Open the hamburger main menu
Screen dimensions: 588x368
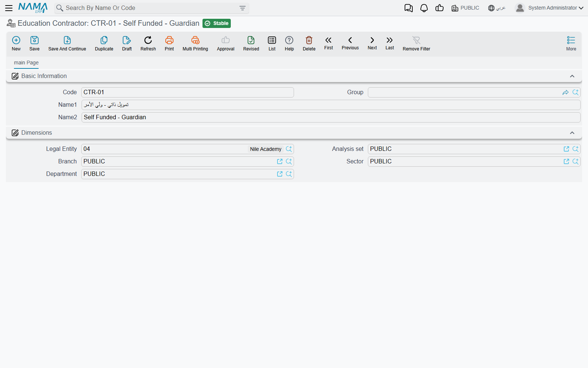(x=9, y=8)
